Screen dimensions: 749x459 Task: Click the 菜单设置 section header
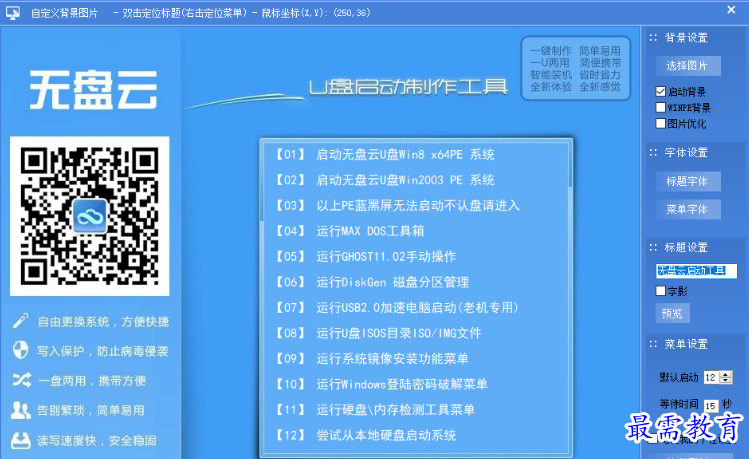point(686,344)
